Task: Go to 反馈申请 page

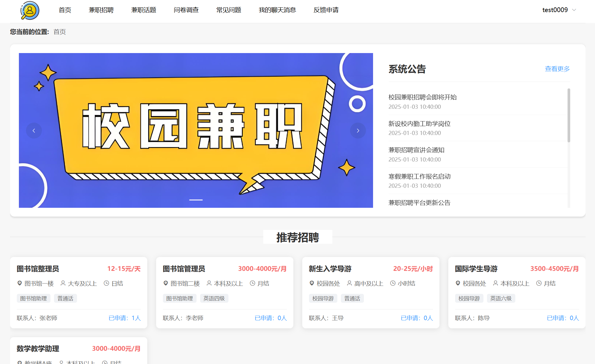Action: pos(326,10)
